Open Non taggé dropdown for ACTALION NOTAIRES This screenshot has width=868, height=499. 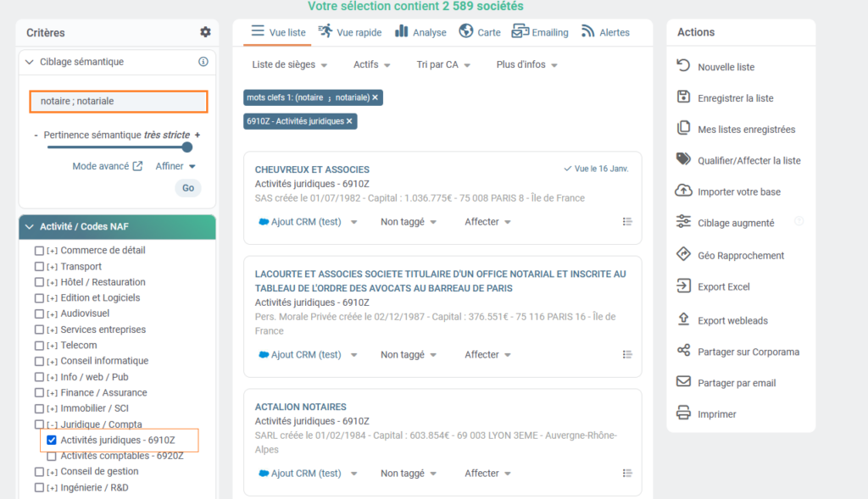tap(409, 474)
